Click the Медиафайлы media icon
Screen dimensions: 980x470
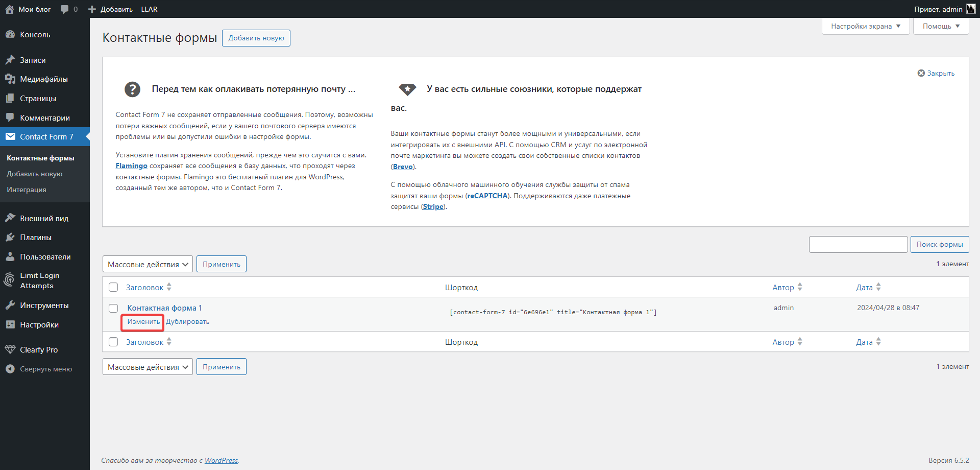10,79
